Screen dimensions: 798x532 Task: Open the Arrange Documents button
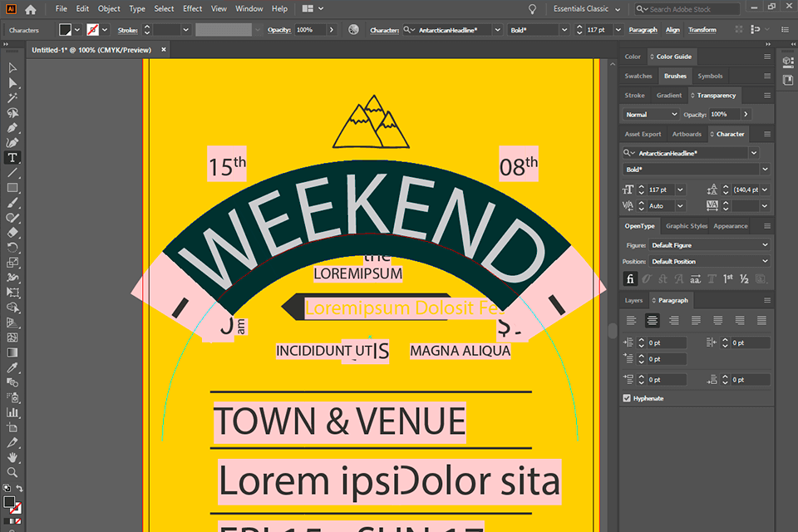pyautogui.click(x=312, y=8)
